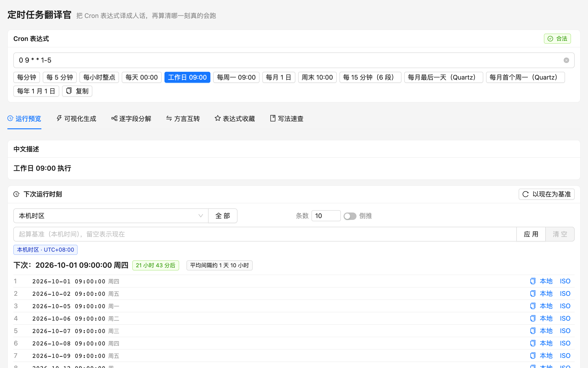Open the 本机时区 timezone dropdown

(x=111, y=216)
